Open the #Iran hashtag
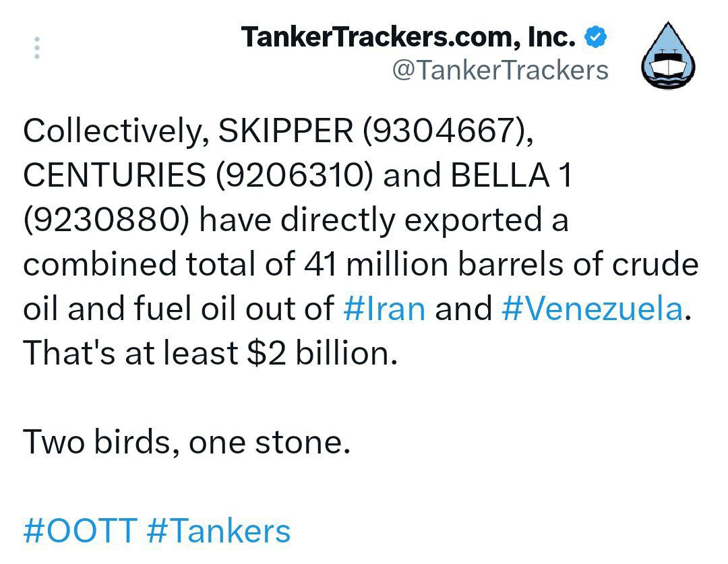Screen dimensions: 728x564 pyautogui.click(x=384, y=309)
